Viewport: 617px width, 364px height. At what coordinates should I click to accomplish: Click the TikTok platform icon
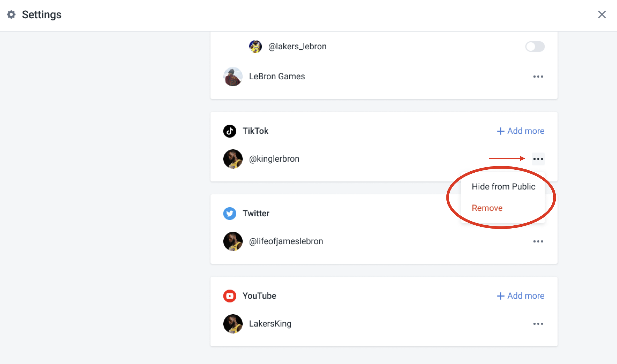(x=230, y=131)
